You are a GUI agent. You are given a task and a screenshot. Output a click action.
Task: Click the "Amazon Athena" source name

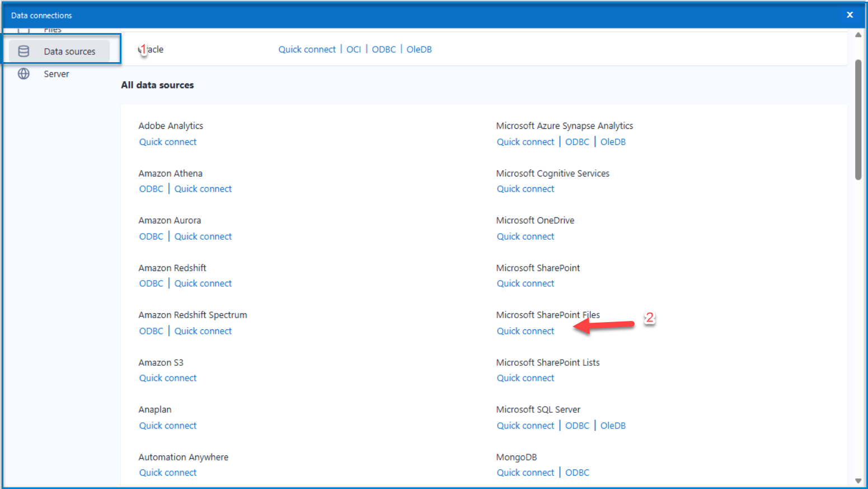[171, 174]
